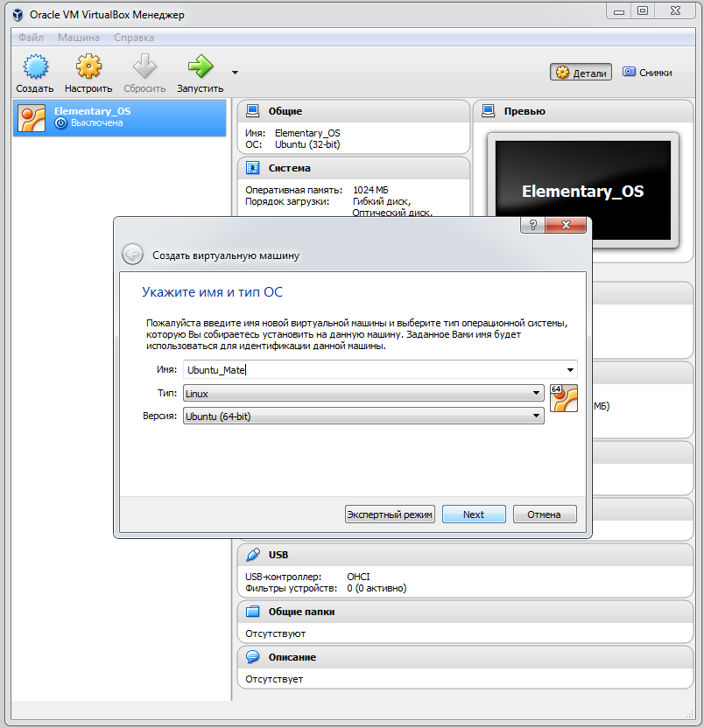Viewport: 704px width, 728px height.
Task: Click the VirtualBox title bar logo icon
Action: coord(18,15)
